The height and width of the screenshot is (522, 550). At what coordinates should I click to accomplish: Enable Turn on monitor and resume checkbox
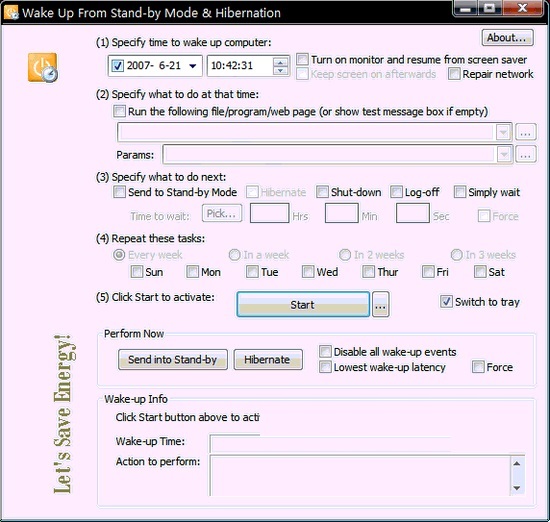click(302, 59)
